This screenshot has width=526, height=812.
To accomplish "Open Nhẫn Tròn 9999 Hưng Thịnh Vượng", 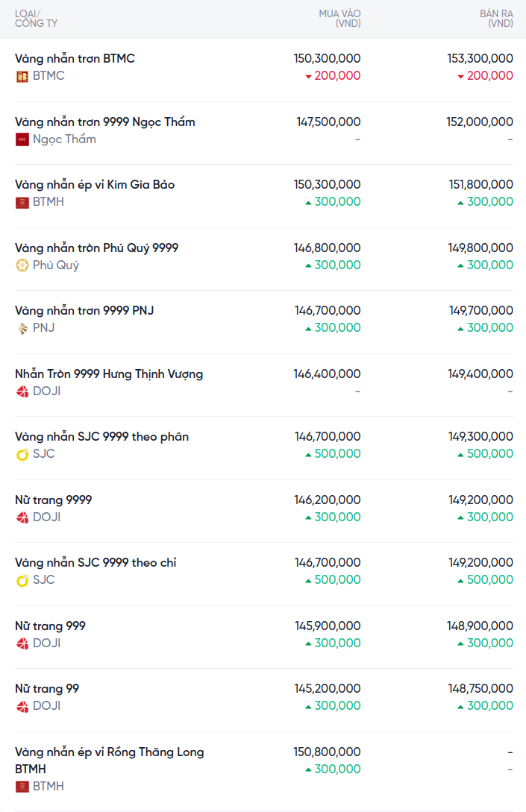I will [109, 374].
